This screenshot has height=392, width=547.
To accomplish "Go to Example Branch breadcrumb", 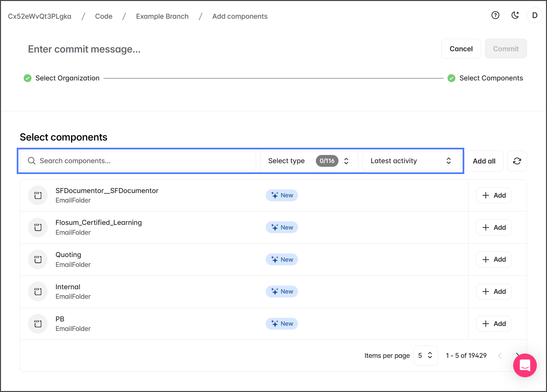I will pos(162,16).
